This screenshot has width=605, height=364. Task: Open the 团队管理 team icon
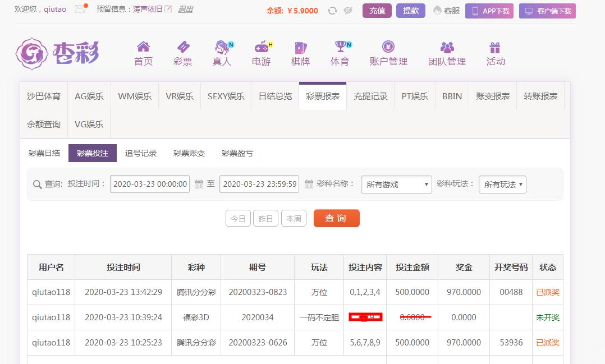pyautogui.click(x=447, y=47)
